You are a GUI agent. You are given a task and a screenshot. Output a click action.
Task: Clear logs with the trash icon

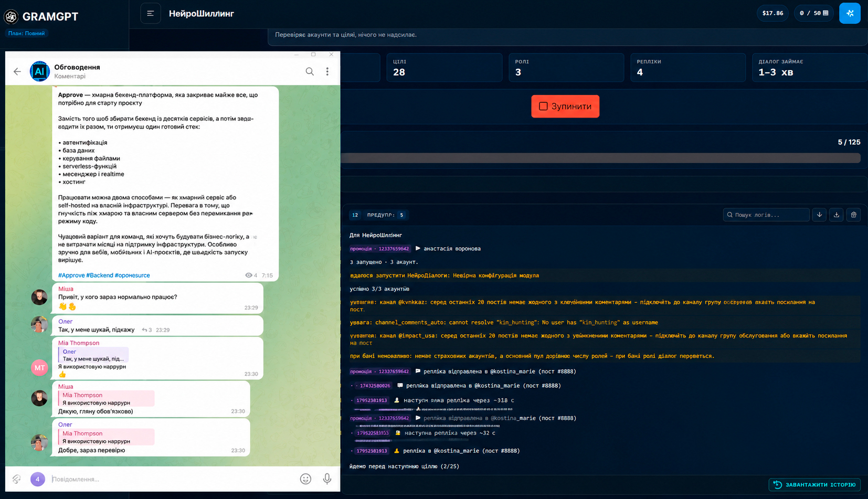(x=854, y=215)
